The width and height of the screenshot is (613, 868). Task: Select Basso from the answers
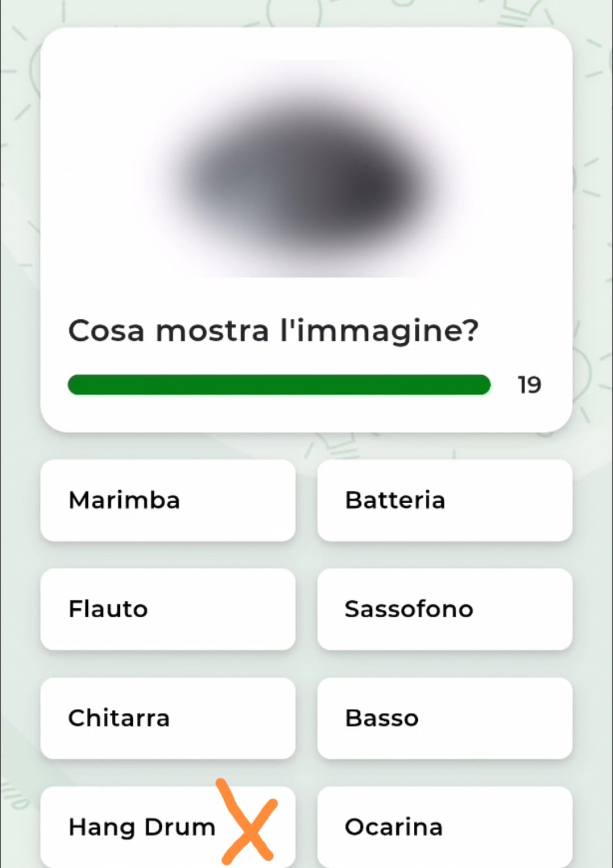[444, 718]
